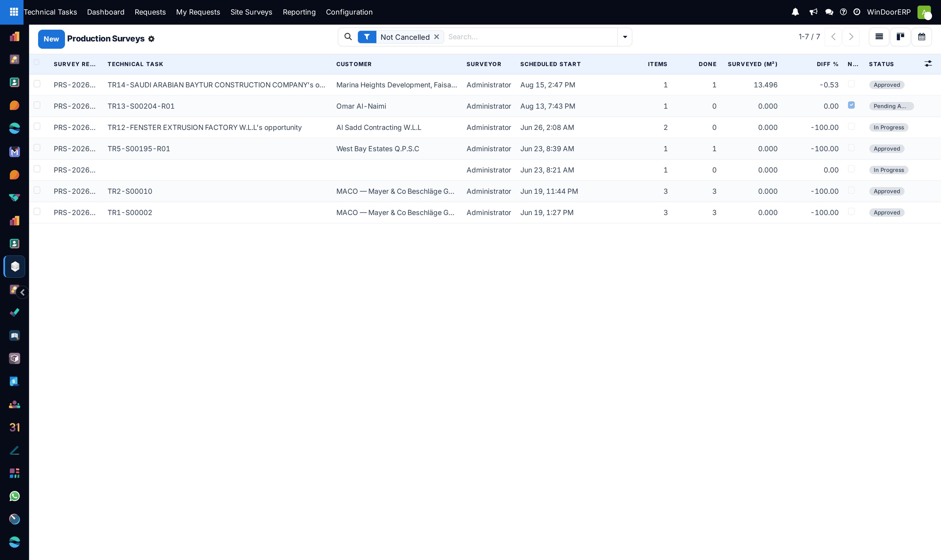Go to the next page of records
Image resolution: width=941 pixels, height=560 pixels.
851,37
